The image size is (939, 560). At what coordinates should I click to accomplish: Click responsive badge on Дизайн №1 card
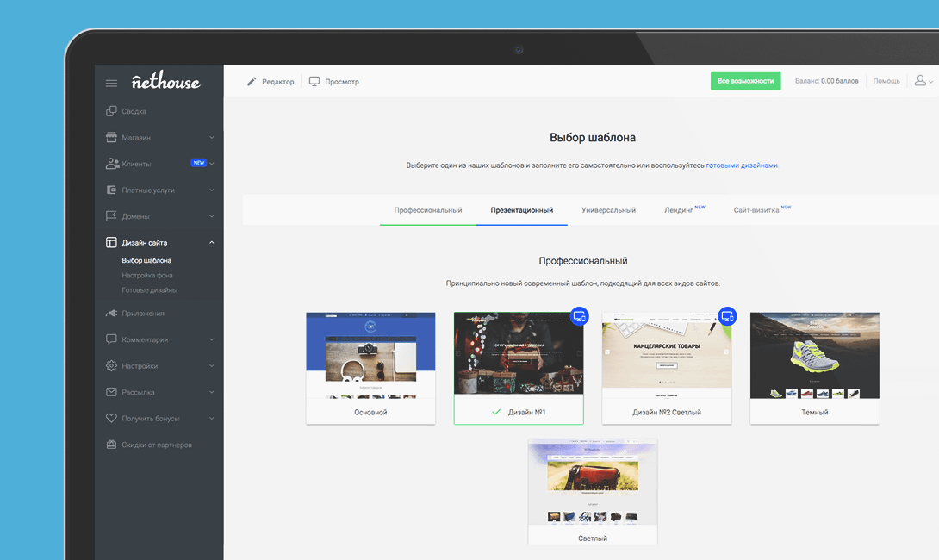tap(579, 316)
